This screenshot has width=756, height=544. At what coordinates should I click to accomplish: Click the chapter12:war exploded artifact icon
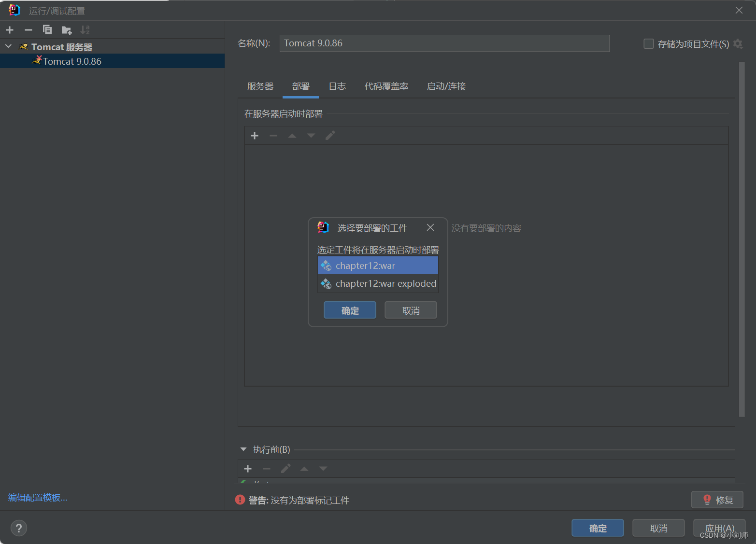[326, 283]
